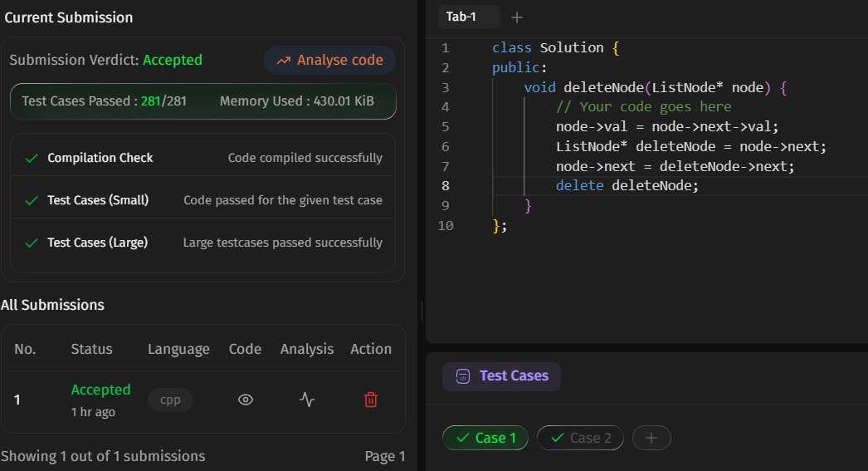Click the Test Cases Passed 281/281 text
The width and height of the screenshot is (868, 471).
[104, 101]
